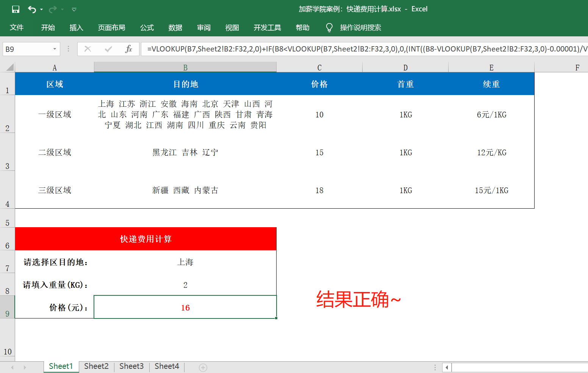Expand the Name Box dropdown arrow
The width and height of the screenshot is (588, 373).
[55, 49]
